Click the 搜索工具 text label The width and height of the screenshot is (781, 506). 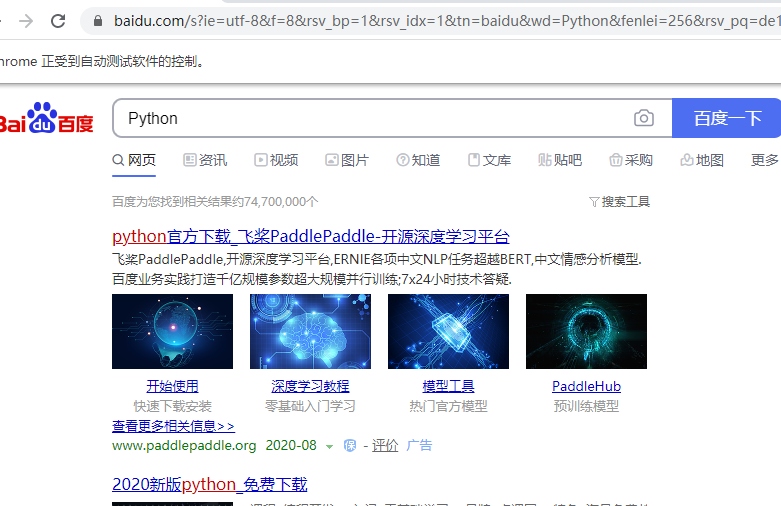[x=626, y=202]
